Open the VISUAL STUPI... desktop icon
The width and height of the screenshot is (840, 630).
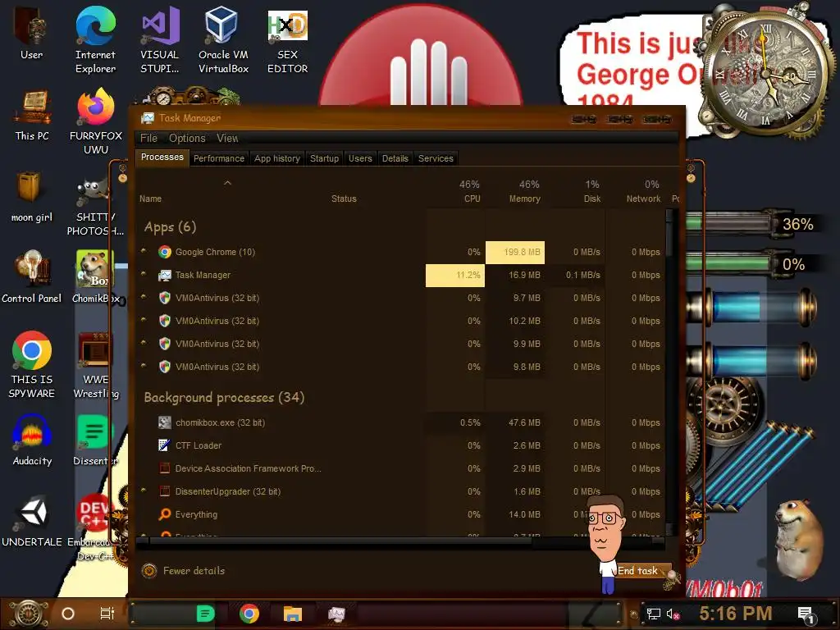pyautogui.click(x=160, y=39)
